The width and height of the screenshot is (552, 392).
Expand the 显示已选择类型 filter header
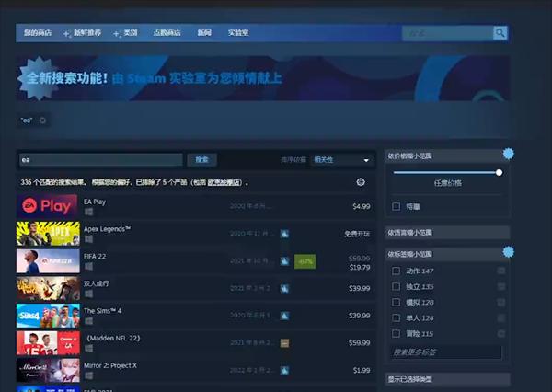pyautogui.click(x=447, y=379)
